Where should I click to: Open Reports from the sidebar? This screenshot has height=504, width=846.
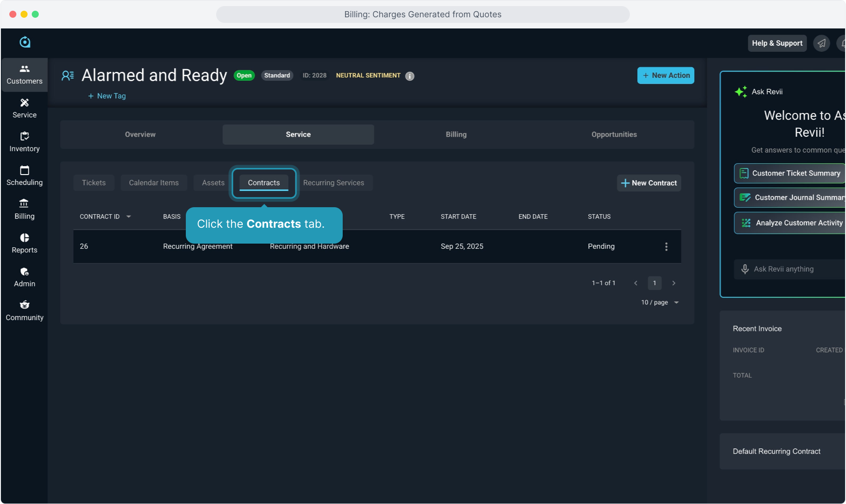click(x=24, y=243)
